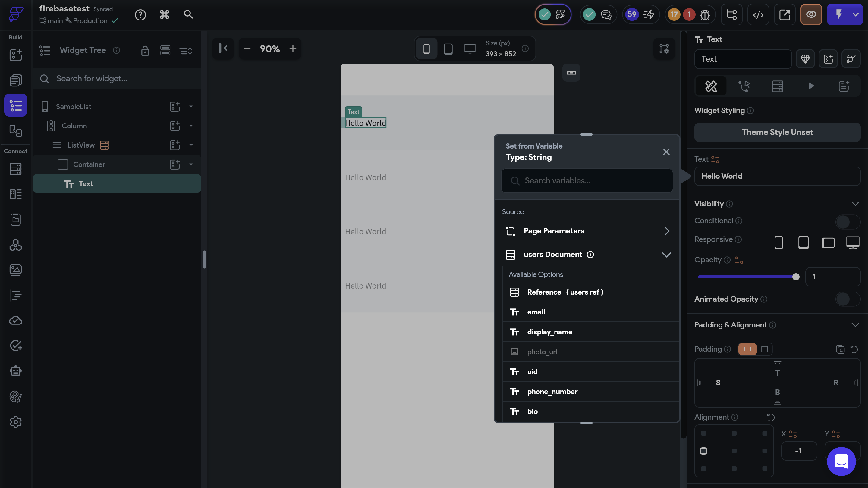Adjust the Opacity slider handle
The height and width of the screenshot is (488, 868).
[796, 277]
